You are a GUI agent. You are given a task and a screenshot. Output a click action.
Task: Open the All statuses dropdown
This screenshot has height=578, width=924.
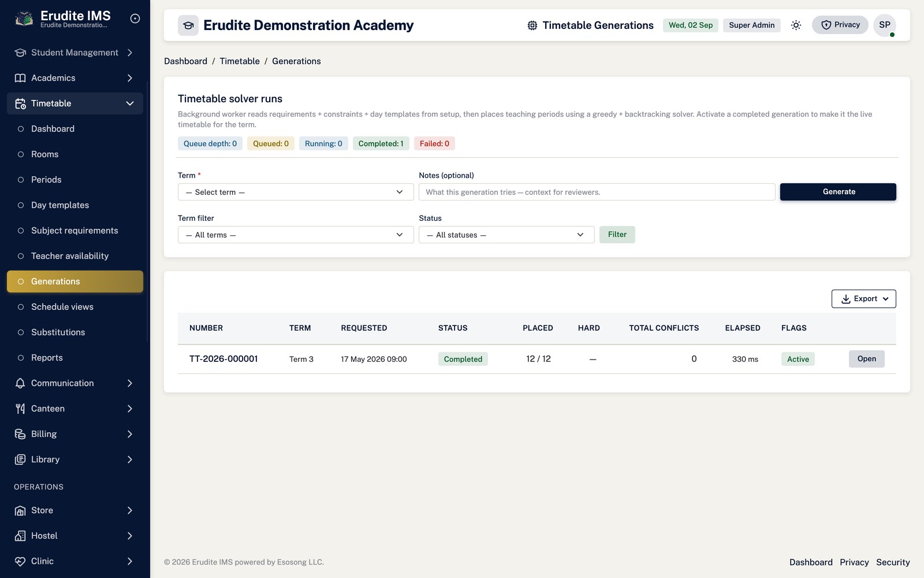(506, 235)
